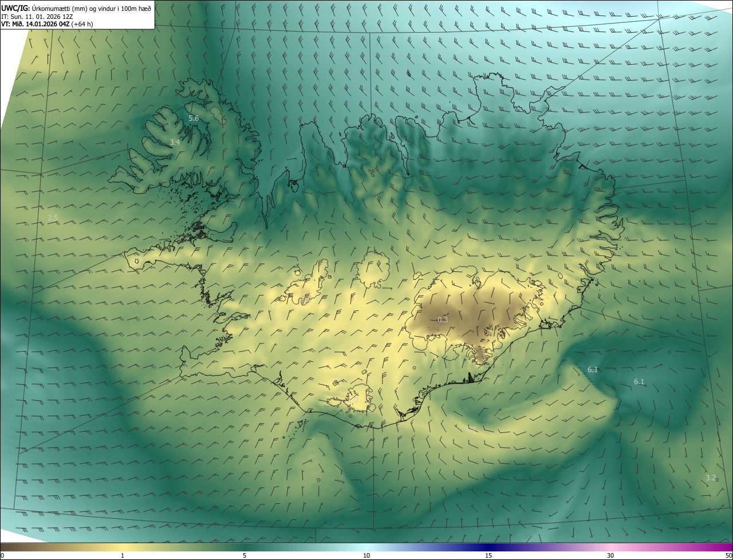Pick the 10 tick on the color legend
The image size is (733, 560).
pyautogui.click(x=366, y=555)
